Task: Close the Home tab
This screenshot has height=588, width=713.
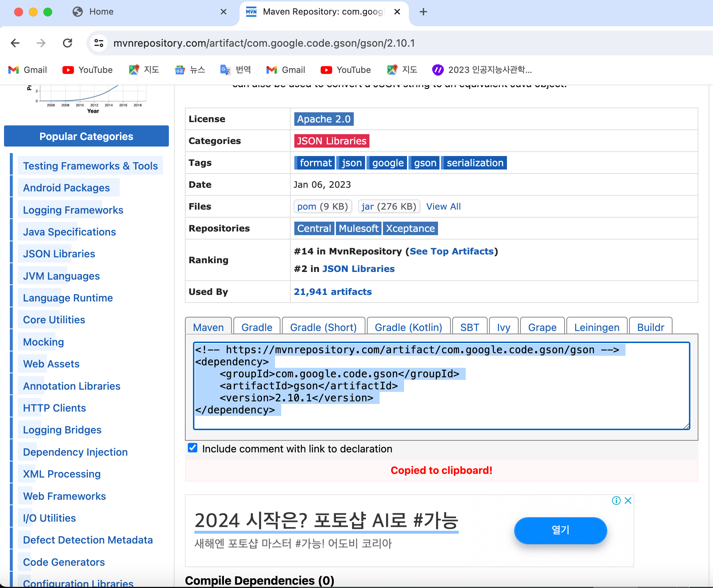Action: point(224,12)
